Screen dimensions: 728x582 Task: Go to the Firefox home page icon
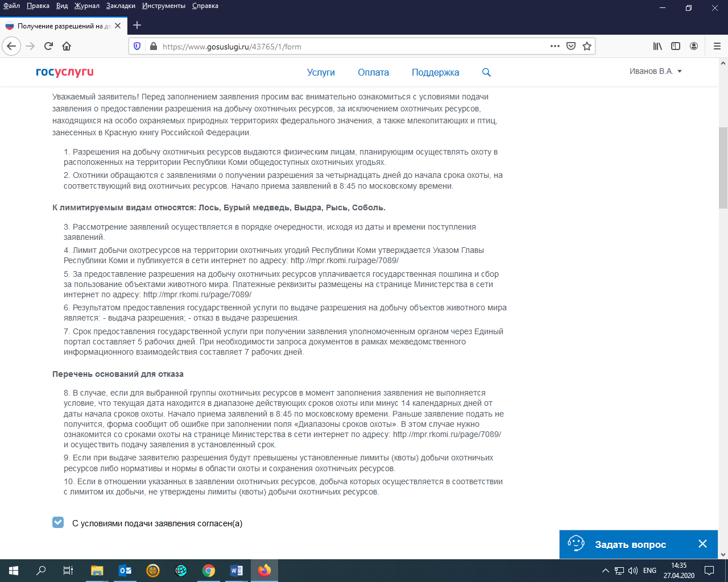pyautogui.click(x=67, y=47)
